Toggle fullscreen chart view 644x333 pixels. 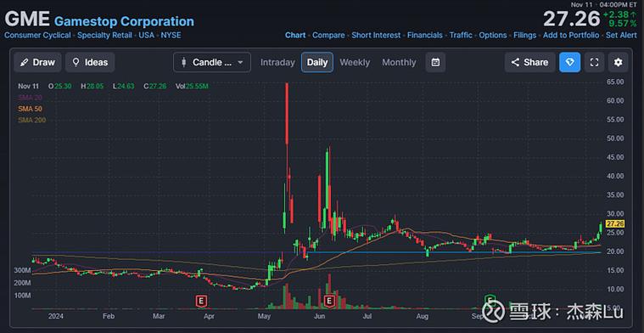tap(594, 63)
